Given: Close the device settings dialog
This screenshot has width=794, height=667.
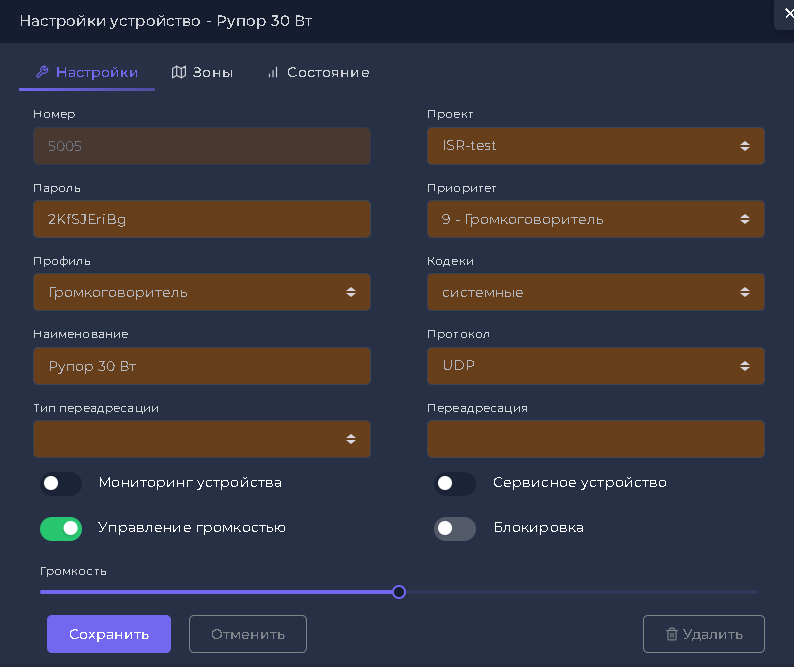Looking at the screenshot, I should (788, 14).
